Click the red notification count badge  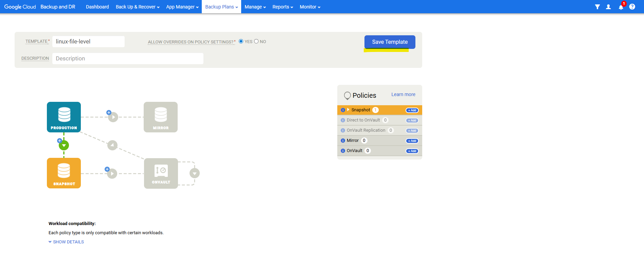pyautogui.click(x=624, y=4)
